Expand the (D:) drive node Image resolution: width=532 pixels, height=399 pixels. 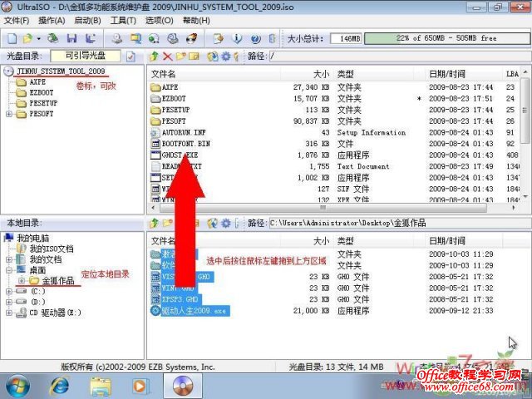[x=9, y=302]
